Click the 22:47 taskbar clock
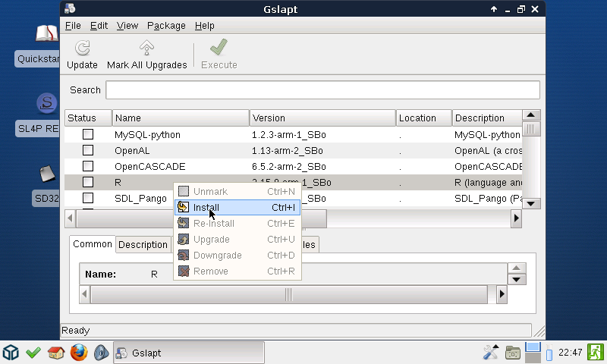607x364 pixels. pyautogui.click(x=571, y=353)
